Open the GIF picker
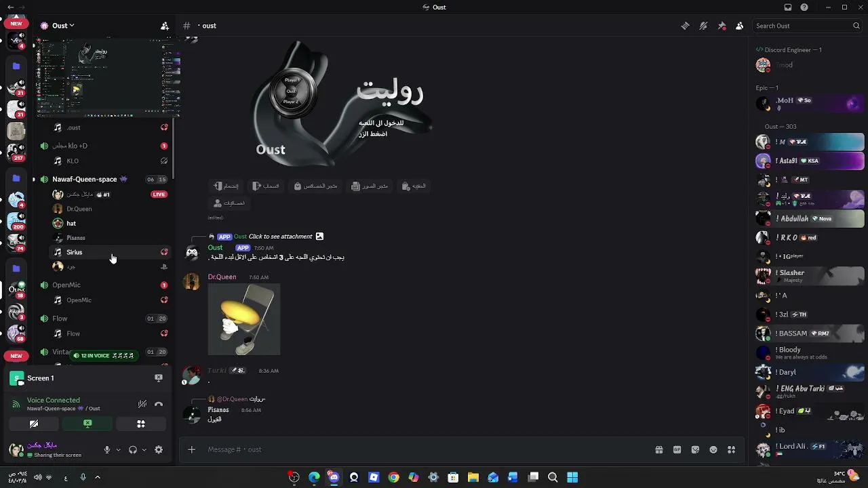Image resolution: width=868 pixels, height=488 pixels. tap(677, 449)
